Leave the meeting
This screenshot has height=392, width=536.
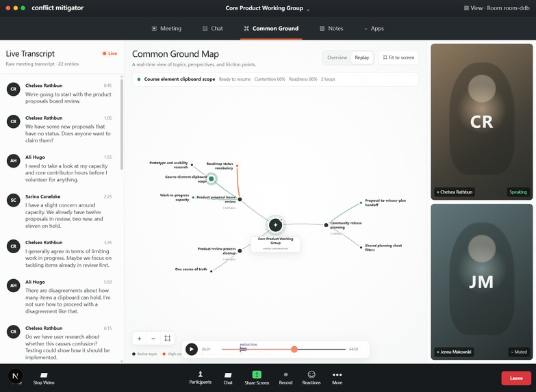pos(516,378)
